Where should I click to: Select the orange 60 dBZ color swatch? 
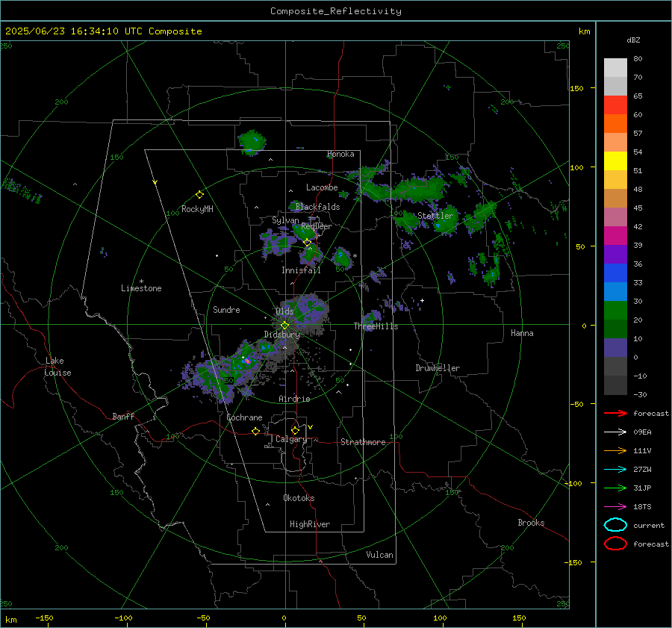pyautogui.click(x=615, y=123)
